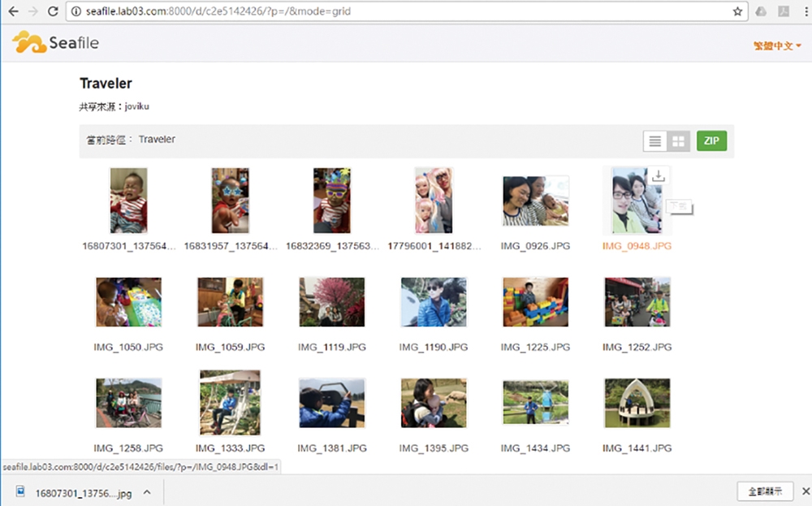Screen dimensions: 812x506
Task: Click the image file icon in download bar
Action: [x=20, y=491]
